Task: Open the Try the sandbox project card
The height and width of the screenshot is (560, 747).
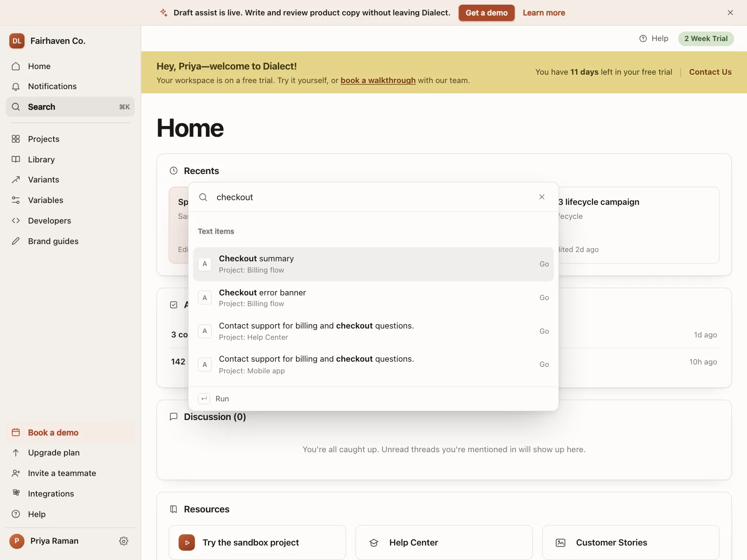Action: pos(257,542)
